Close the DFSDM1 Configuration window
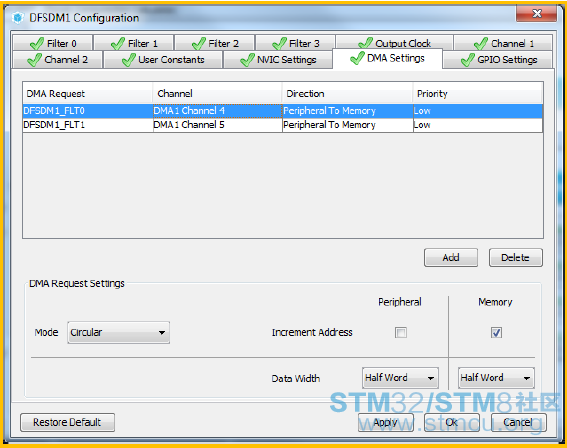 [x=536, y=14]
